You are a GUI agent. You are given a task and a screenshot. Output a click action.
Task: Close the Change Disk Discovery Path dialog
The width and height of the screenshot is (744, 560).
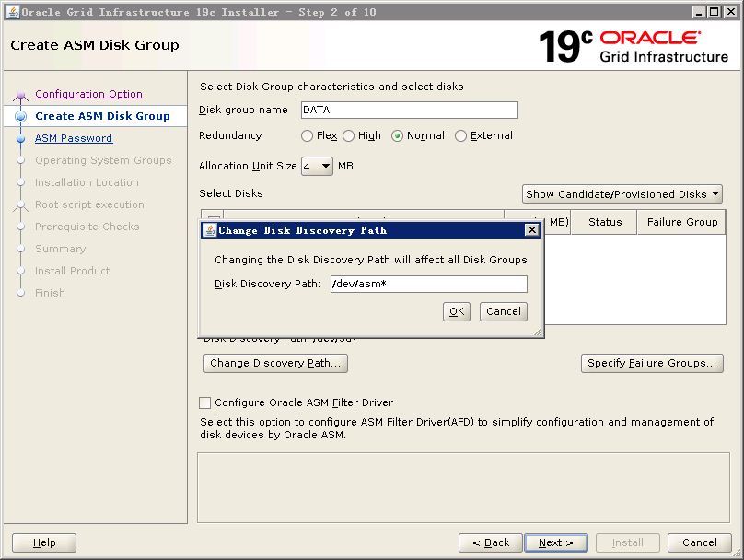pos(532,230)
